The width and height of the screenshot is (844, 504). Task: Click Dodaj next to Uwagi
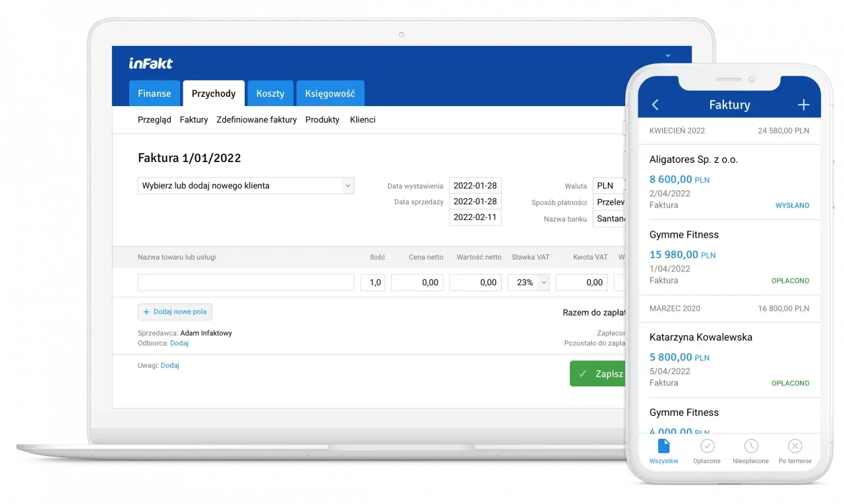tap(170, 365)
